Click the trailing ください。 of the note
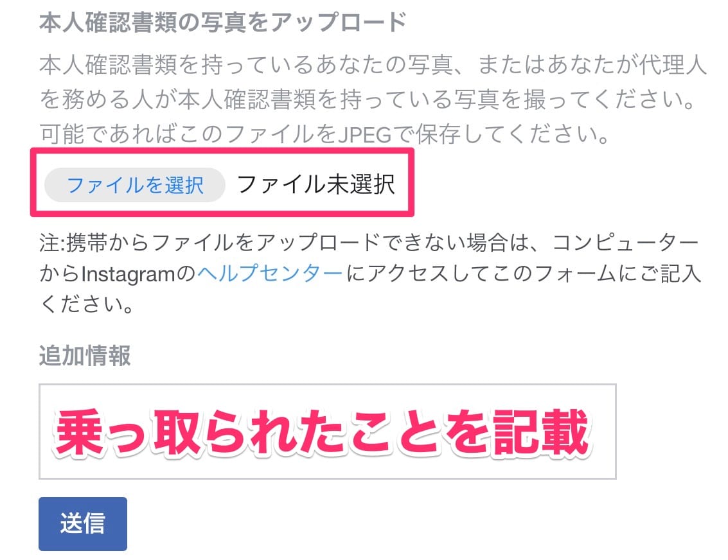Viewport: 728px width, 560px height. coord(87,304)
